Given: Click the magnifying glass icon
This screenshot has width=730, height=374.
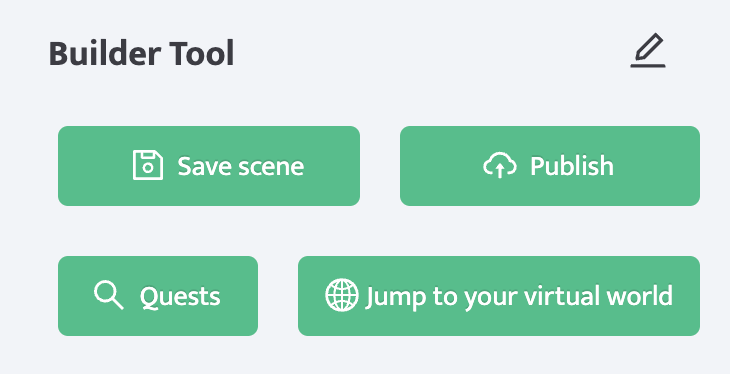Looking at the screenshot, I should [x=108, y=295].
